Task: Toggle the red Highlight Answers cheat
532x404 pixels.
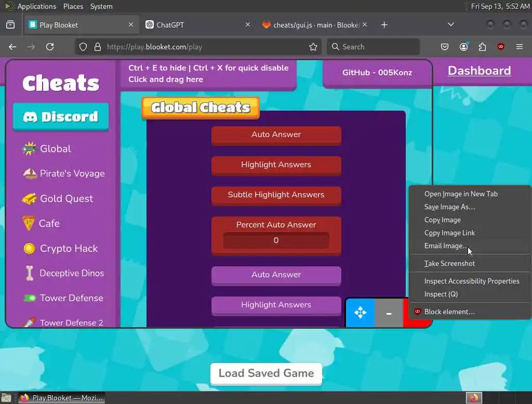Action: [x=276, y=165]
